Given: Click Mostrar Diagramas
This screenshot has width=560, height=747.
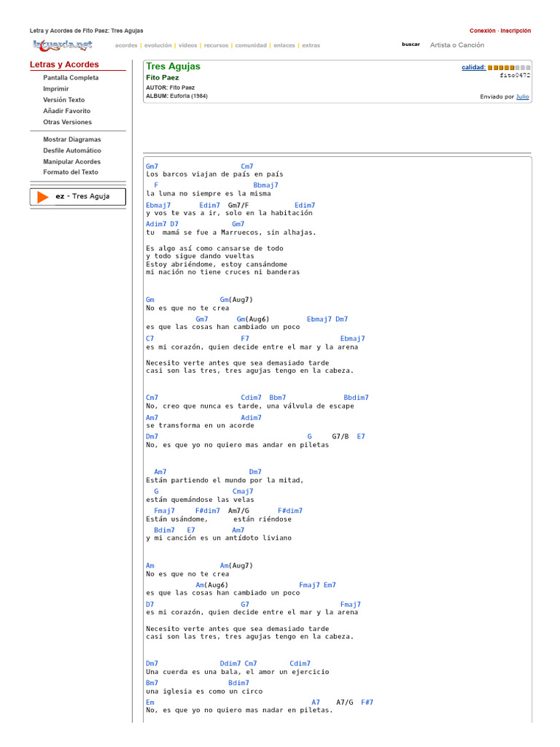Looking at the screenshot, I should tap(72, 139).
